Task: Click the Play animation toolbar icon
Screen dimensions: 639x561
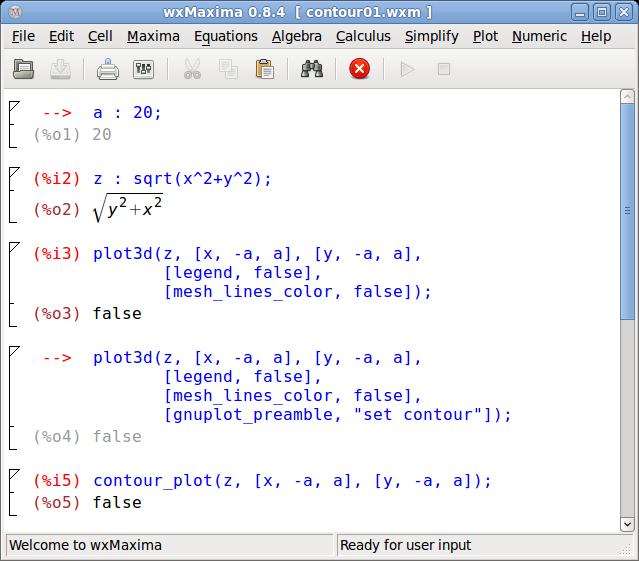Action: tap(407, 69)
